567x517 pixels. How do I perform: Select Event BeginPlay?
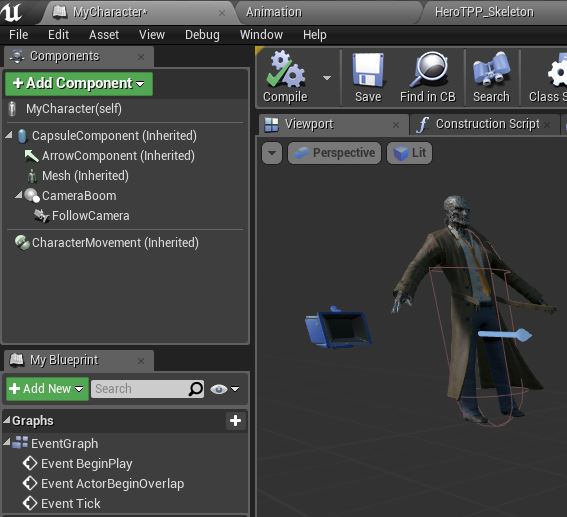click(x=86, y=464)
